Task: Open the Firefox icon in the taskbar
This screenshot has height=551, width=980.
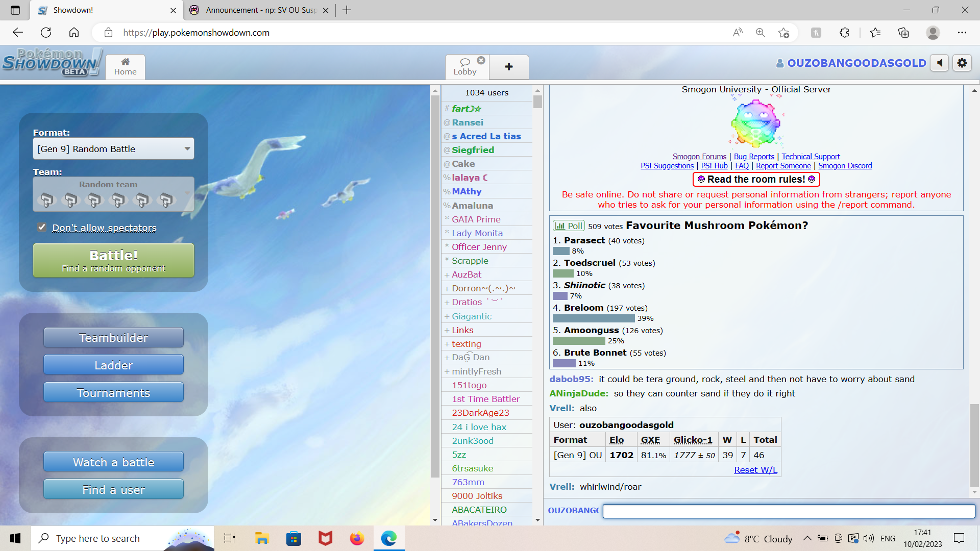Action: pos(357,538)
